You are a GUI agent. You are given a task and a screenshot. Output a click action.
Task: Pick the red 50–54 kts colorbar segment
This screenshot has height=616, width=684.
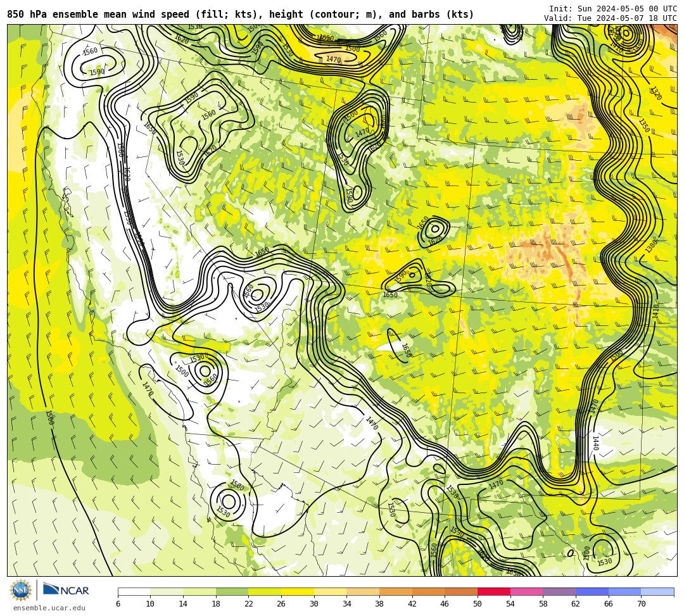pyautogui.click(x=494, y=591)
